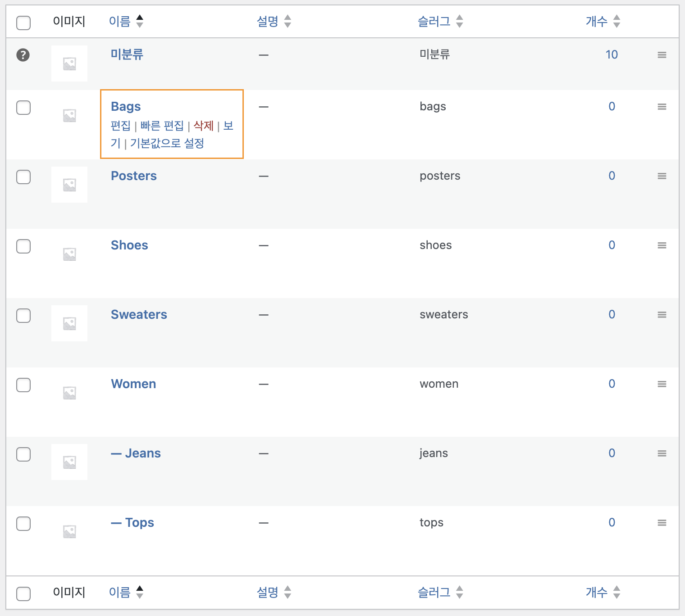Viewport: 685px width, 616px height.
Task: Open the Sweaters category name link
Action: coord(139,314)
